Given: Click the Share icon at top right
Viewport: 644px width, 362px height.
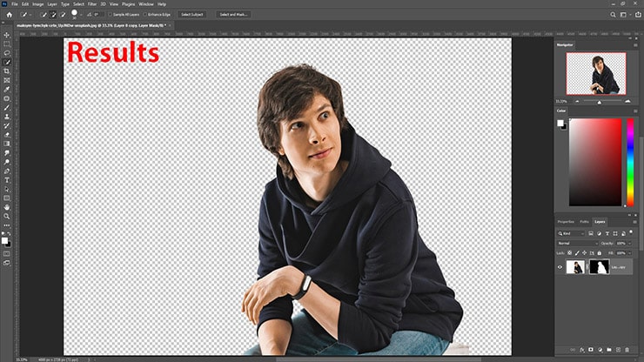Looking at the screenshot, I should point(638,15).
